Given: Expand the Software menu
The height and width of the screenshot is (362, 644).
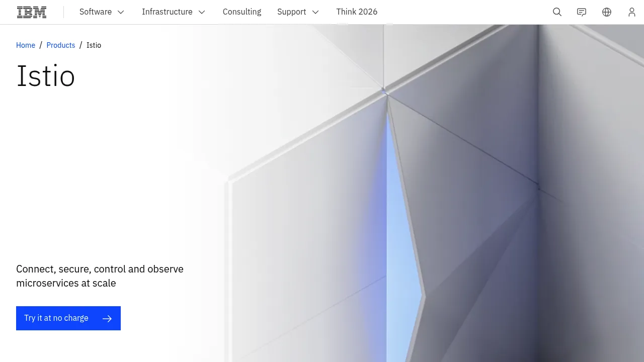Looking at the screenshot, I should [102, 12].
